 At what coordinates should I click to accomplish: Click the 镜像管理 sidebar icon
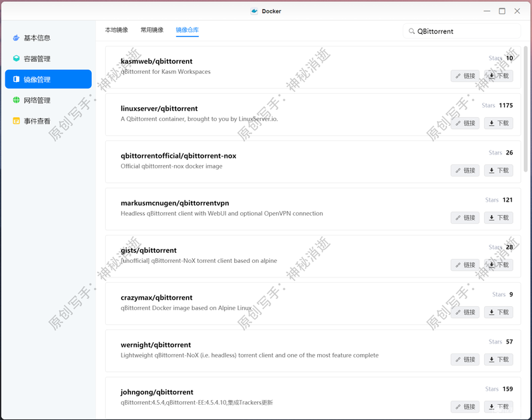(x=16, y=79)
